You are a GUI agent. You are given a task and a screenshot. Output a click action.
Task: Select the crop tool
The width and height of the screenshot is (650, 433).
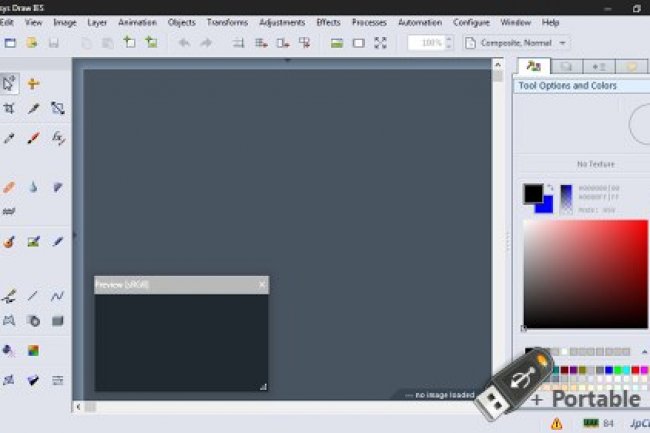tap(10, 108)
